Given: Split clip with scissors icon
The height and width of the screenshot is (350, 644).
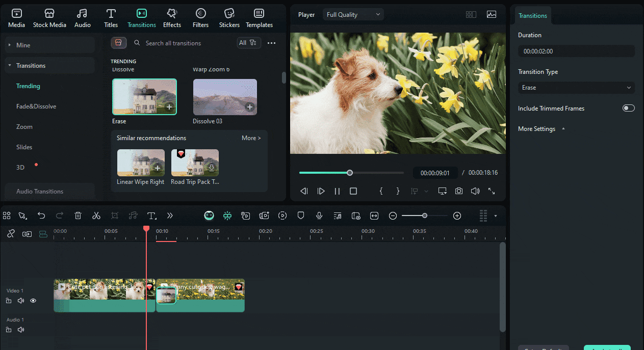Looking at the screenshot, I should coord(96,216).
